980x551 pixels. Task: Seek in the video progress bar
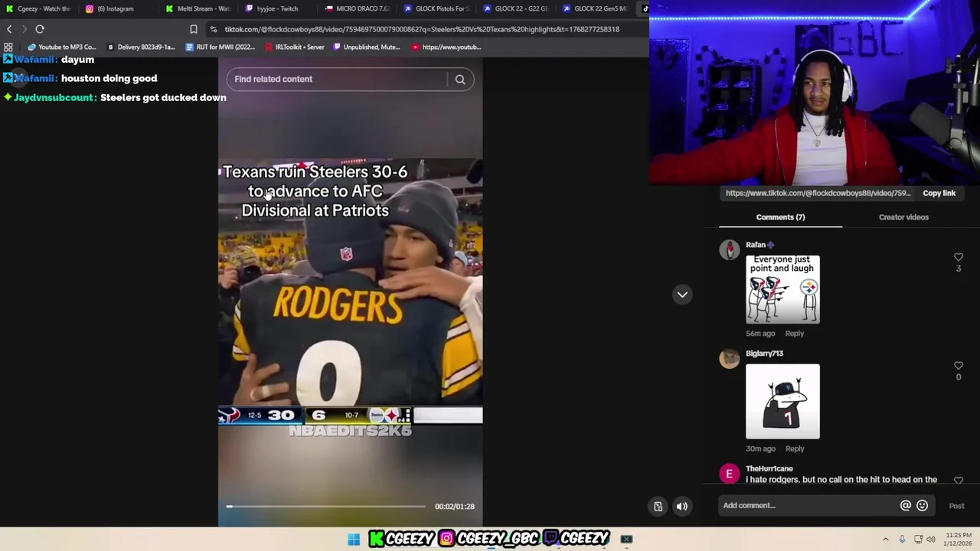326,507
